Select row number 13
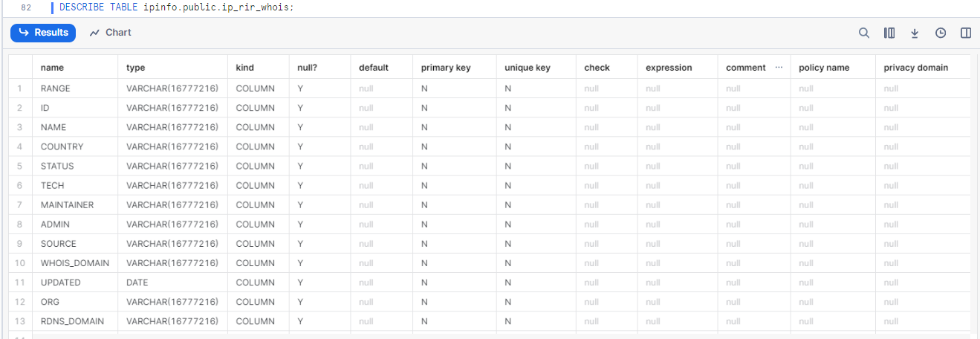The image size is (980, 339). 21,321
